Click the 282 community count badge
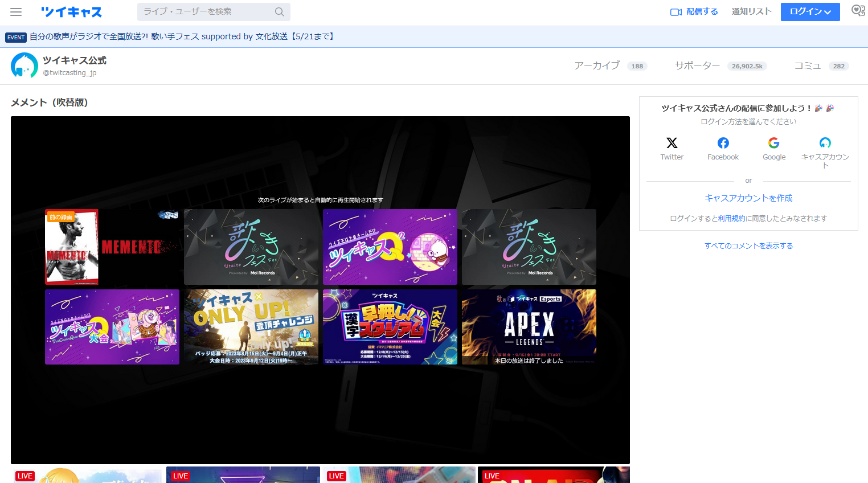868x483 pixels. 839,66
